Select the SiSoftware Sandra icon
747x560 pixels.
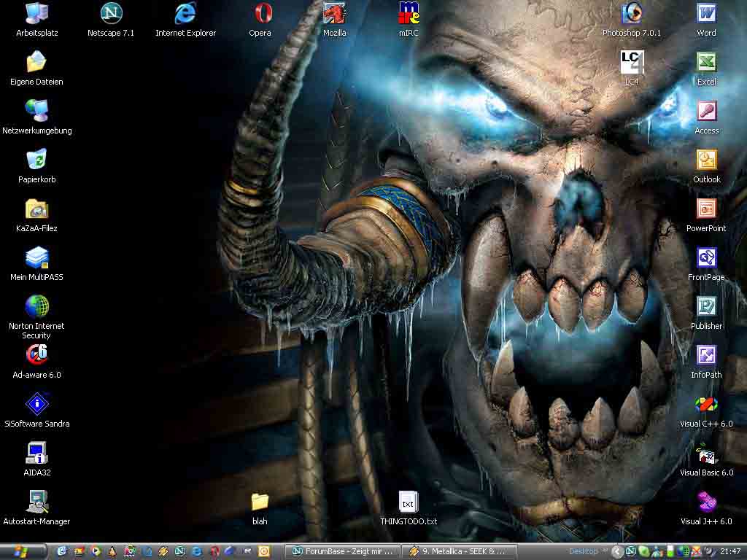coord(36,411)
